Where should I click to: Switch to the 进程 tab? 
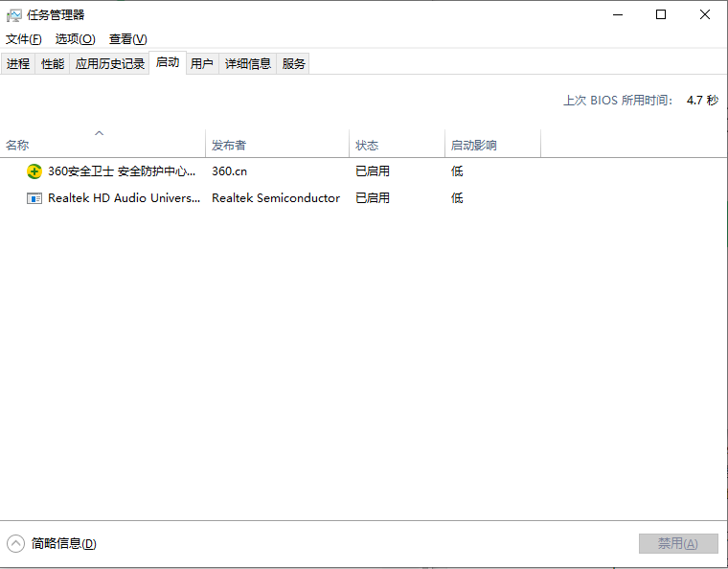click(x=18, y=63)
